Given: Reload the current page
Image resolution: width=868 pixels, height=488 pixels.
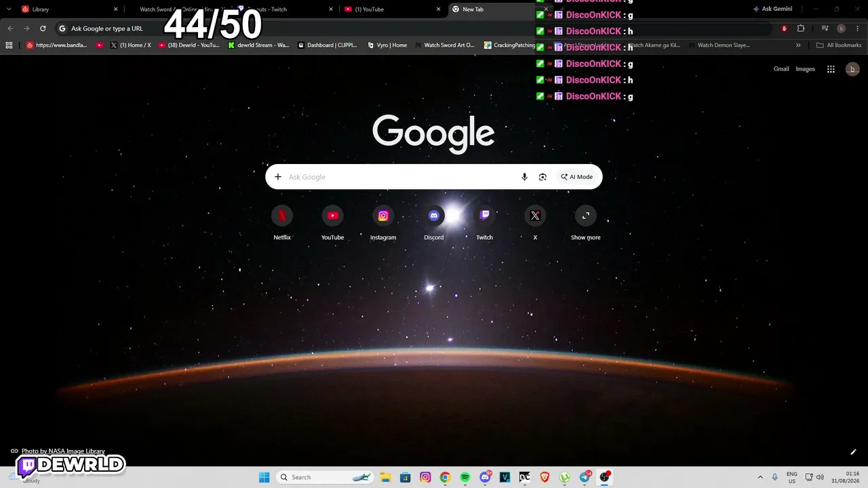Looking at the screenshot, I should point(43,28).
